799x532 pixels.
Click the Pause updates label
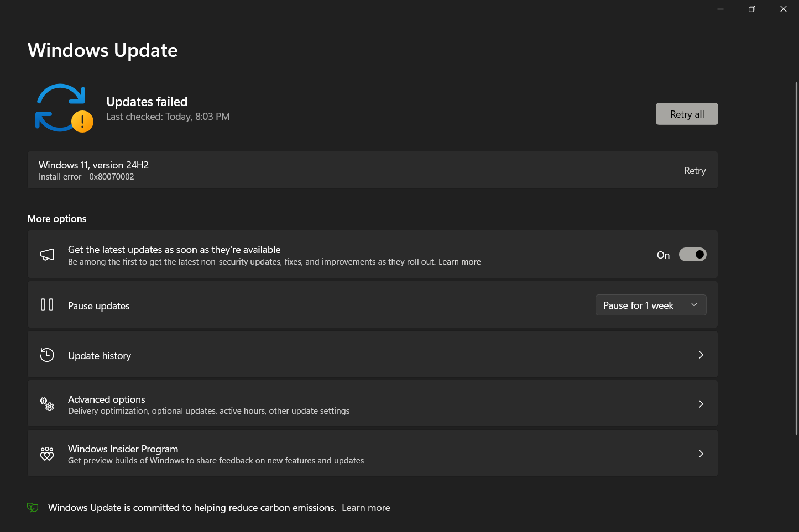coord(98,306)
